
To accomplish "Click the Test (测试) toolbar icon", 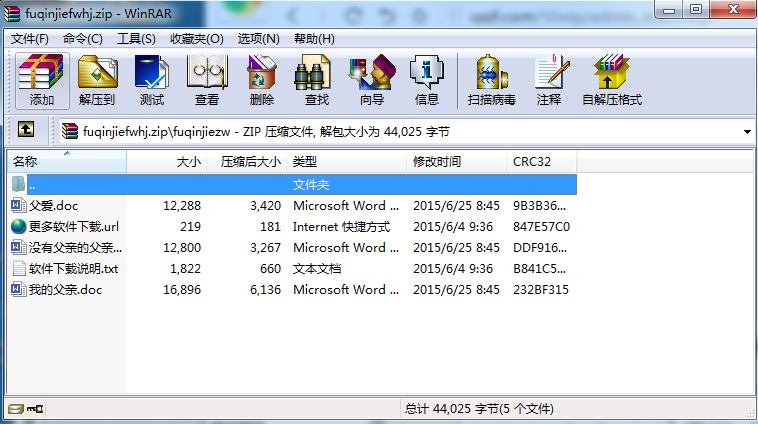I will pyautogui.click(x=152, y=80).
